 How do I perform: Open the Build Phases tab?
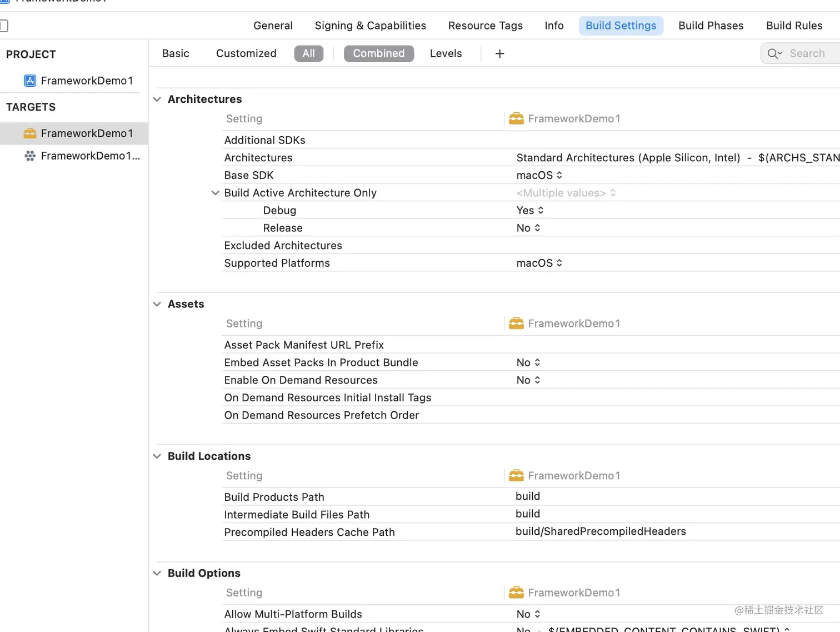(x=711, y=26)
